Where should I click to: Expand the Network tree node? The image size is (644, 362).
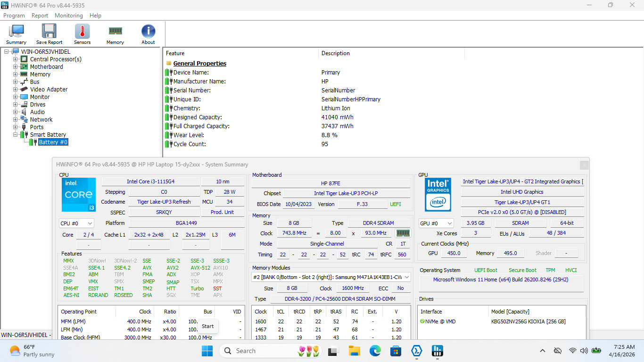point(15,120)
